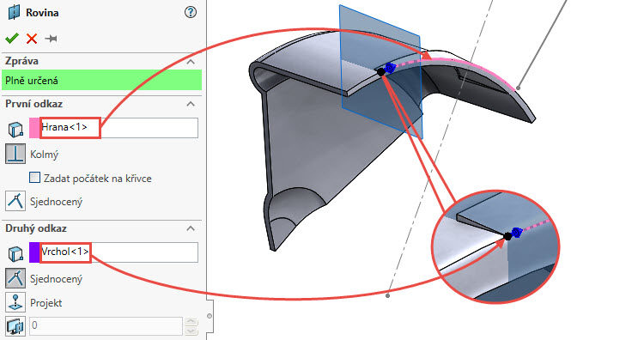This screenshot has width=644, height=340.
Task: Click the Rovina panel title
Action: tap(42, 13)
